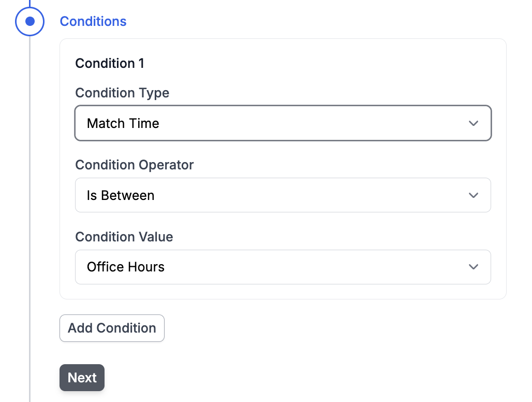Click the chevron in the Match Time field
Image resolution: width=532 pixels, height=402 pixels.
pos(473,123)
